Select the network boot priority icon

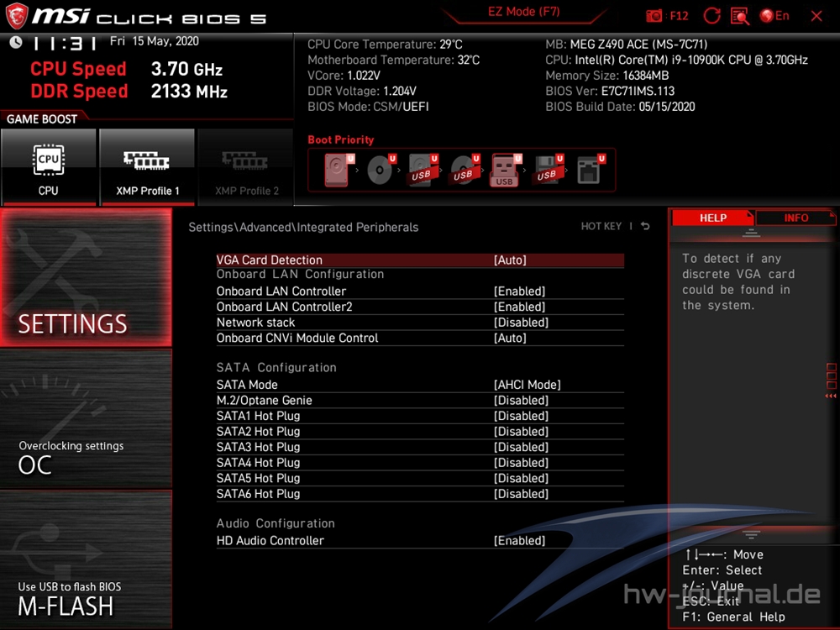tap(591, 170)
